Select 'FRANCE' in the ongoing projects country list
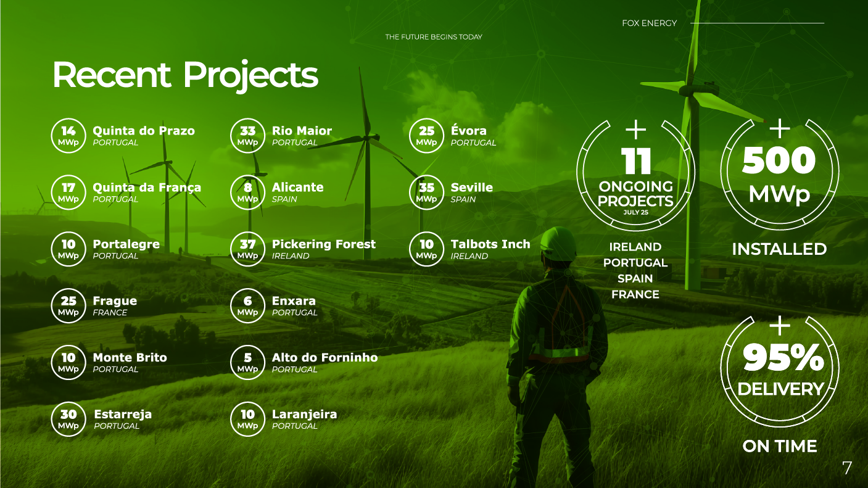 coord(635,295)
